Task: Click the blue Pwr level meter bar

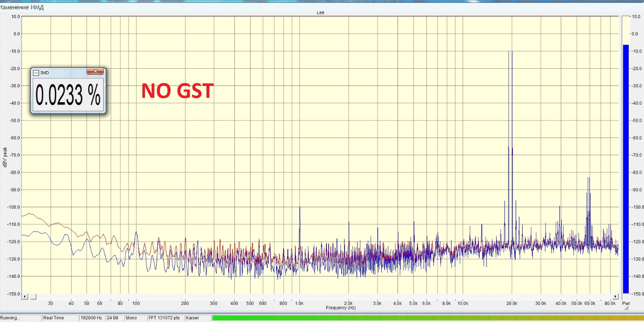Action: click(626, 169)
